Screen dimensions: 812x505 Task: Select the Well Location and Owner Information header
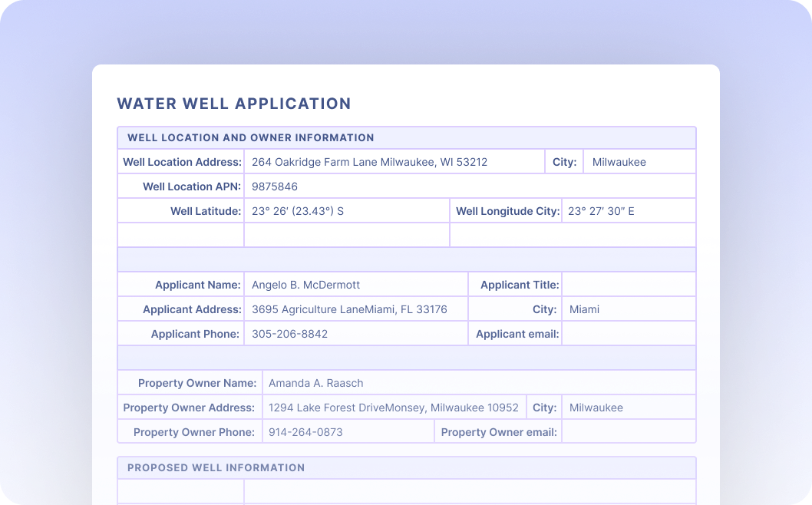pyautogui.click(x=251, y=138)
